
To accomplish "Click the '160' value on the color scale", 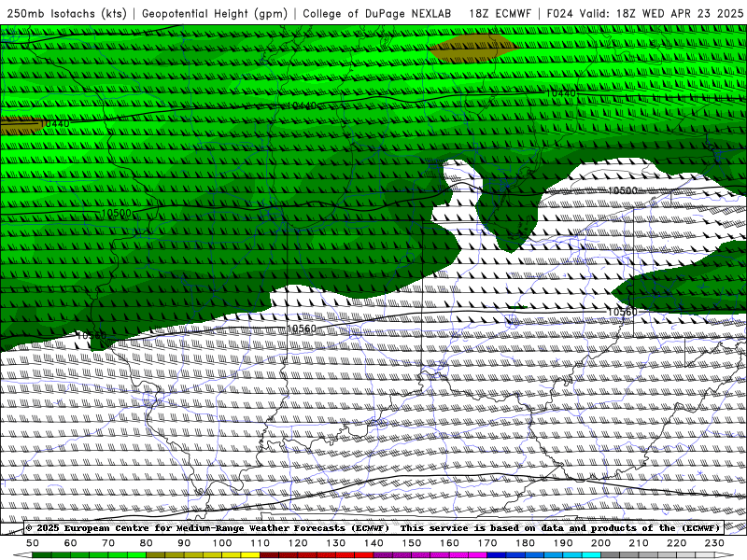I will pos(449,543).
